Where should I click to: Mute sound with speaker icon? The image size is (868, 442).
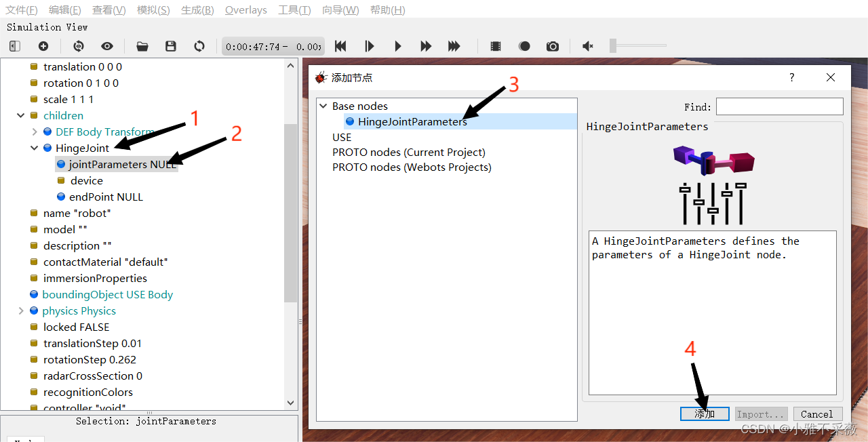click(x=588, y=46)
